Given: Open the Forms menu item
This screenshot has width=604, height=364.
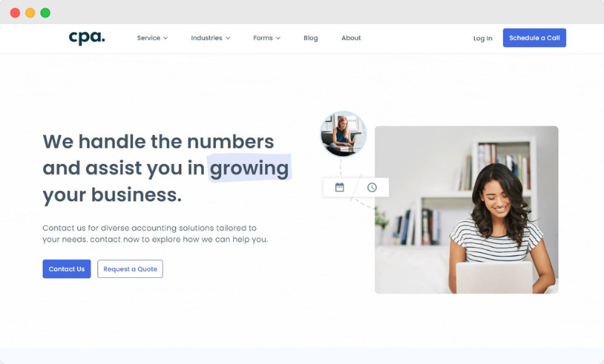Looking at the screenshot, I should 263,38.
